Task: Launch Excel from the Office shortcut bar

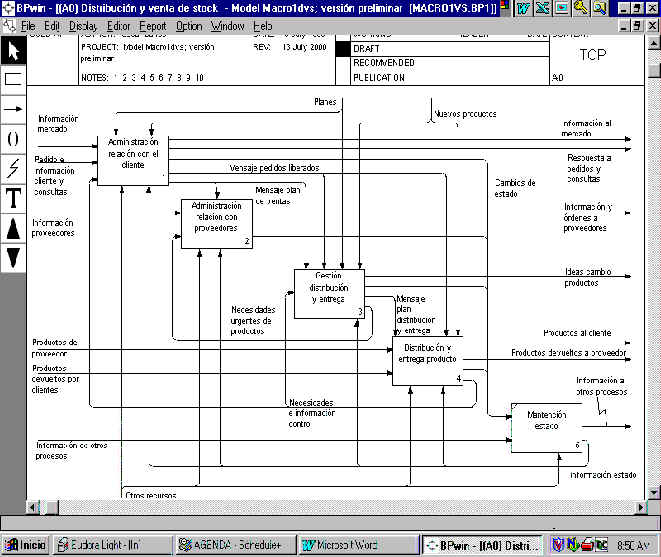Action: (543, 8)
